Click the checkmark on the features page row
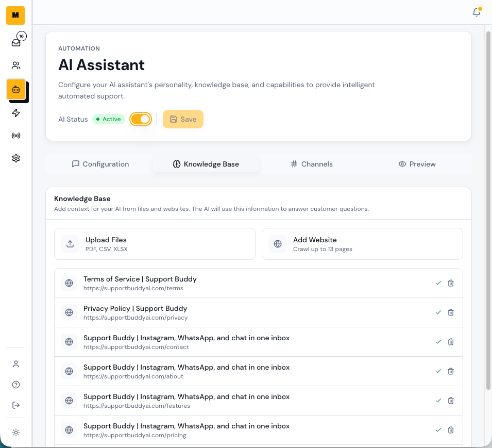 point(438,401)
